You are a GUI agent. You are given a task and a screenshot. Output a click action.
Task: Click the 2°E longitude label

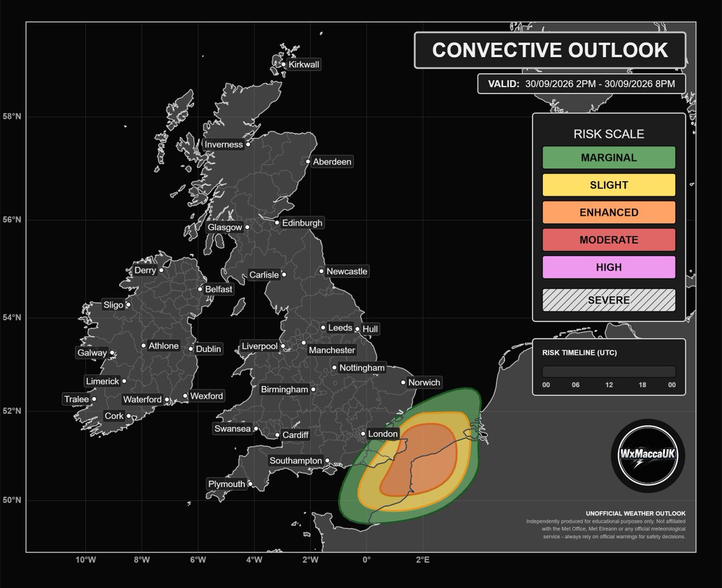(422, 560)
